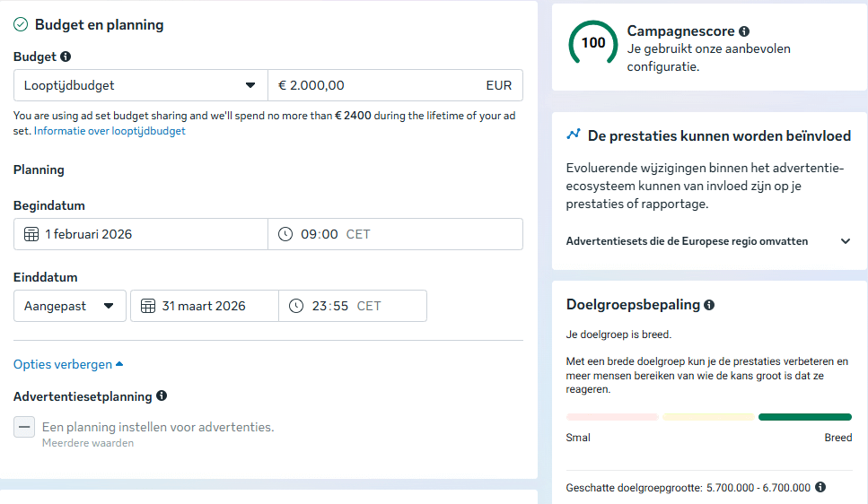Click the clock icon in end time field
The width and height of the screenshot is (868, 504).
[297, 306]
